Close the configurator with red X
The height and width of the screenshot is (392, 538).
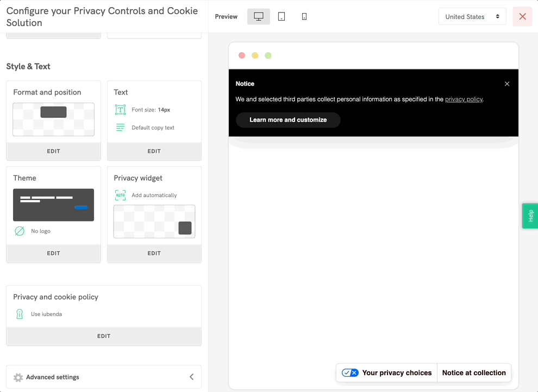(522, 17)
